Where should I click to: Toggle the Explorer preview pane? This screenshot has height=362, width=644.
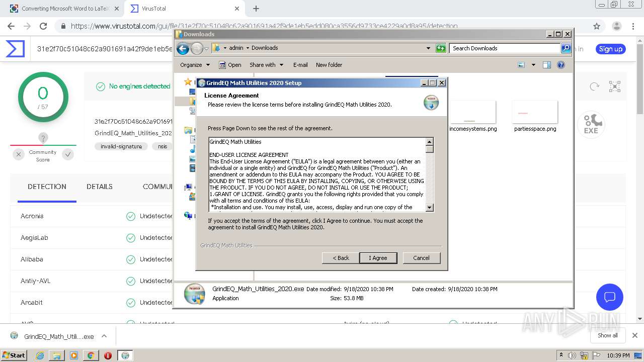(x=547, y=65)
